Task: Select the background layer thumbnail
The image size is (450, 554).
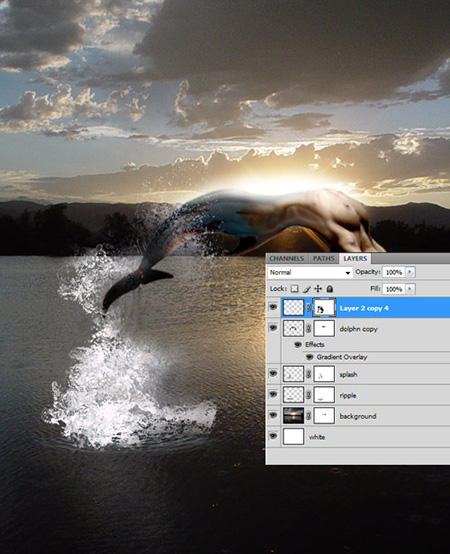Action: pos(294,416)
